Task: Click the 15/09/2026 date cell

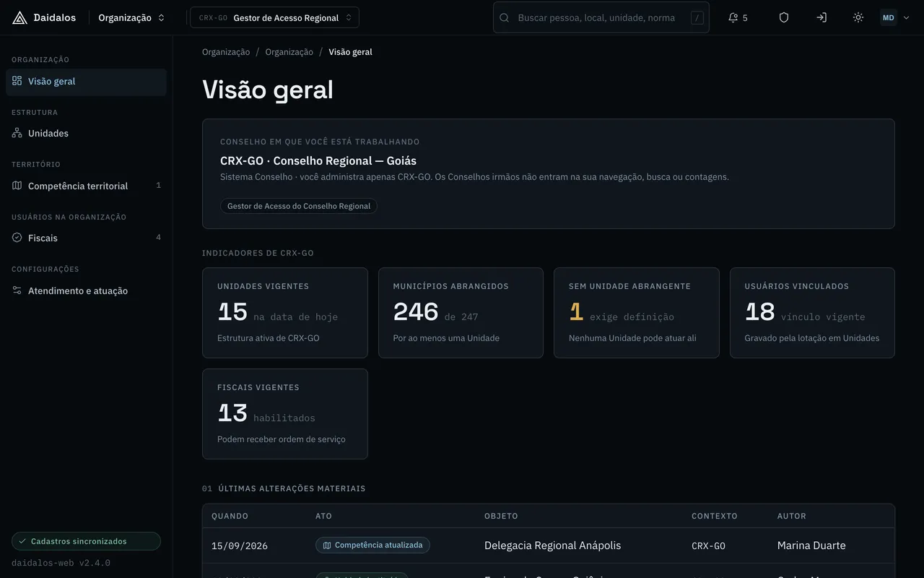Action: pyautogui.click(x=240, y=546)
